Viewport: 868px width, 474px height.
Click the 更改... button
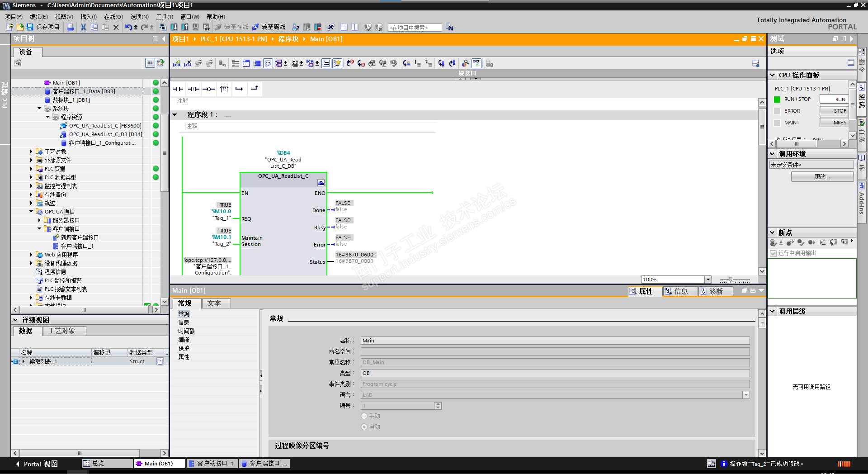822,177
